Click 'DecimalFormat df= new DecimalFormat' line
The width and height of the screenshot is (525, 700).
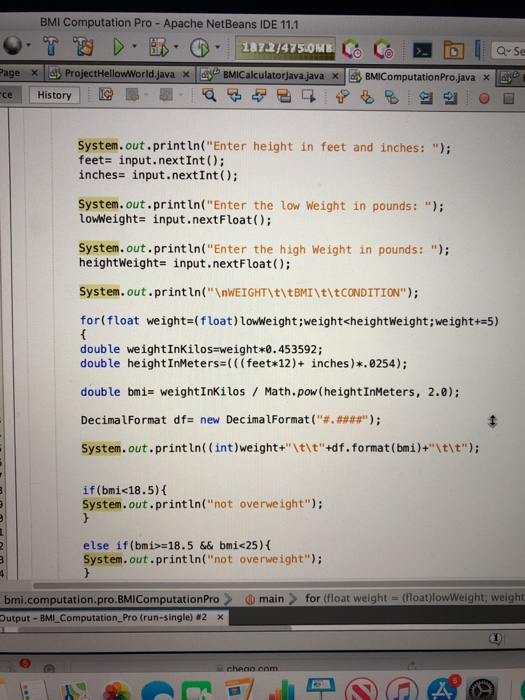click(230, 420)
